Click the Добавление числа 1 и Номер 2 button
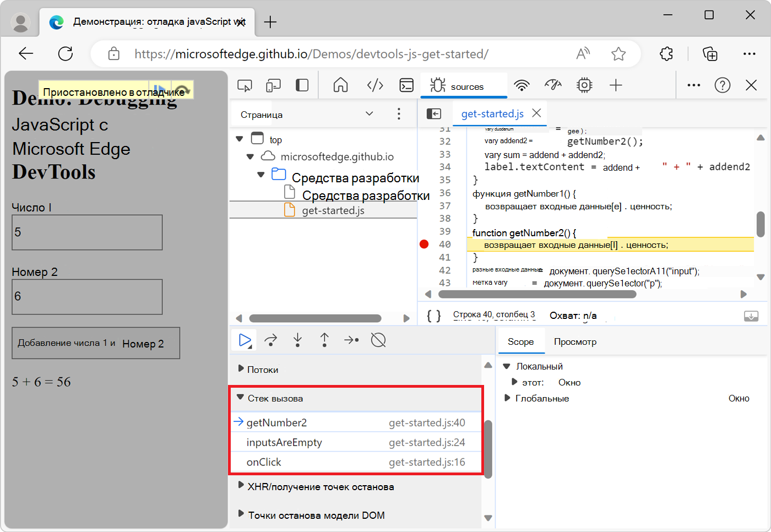 (x=96, y=343)
